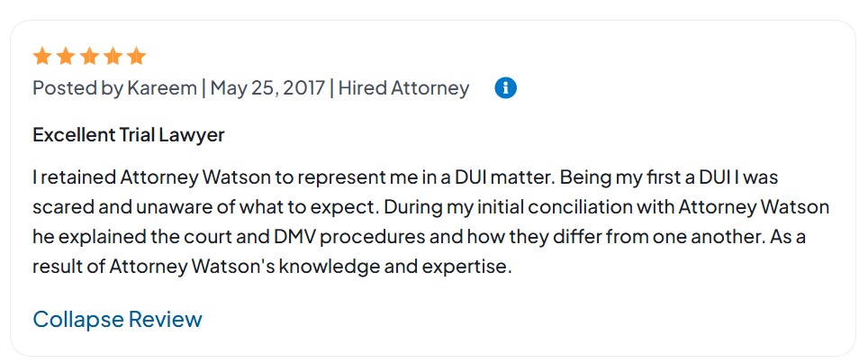
Task: Click the Hired Attorney label
Action: pos(404,88)
